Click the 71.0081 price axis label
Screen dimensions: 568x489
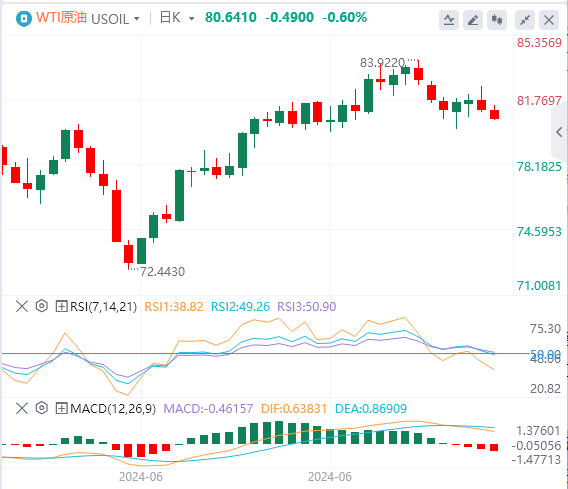(x=539, y=286)
